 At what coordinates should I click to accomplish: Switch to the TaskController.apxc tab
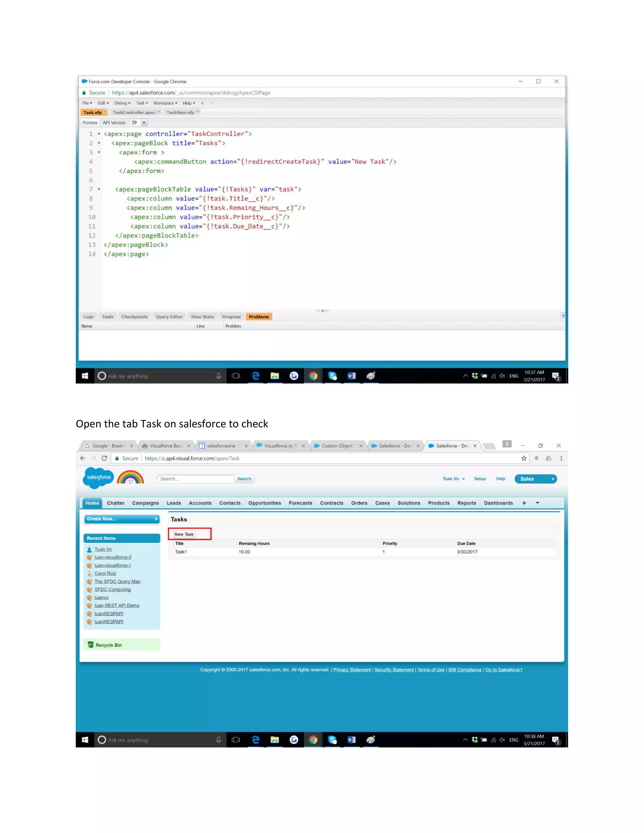134,113
